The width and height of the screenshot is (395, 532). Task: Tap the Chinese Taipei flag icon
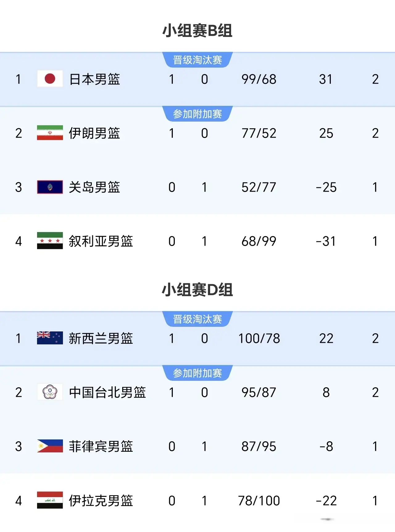point(50,392)
